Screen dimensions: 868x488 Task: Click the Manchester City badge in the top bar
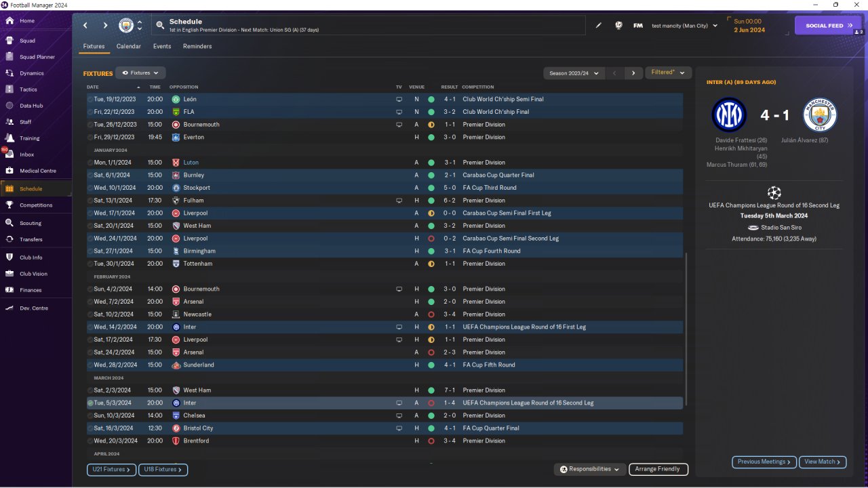pyautogui.click(x=126, y=26)
